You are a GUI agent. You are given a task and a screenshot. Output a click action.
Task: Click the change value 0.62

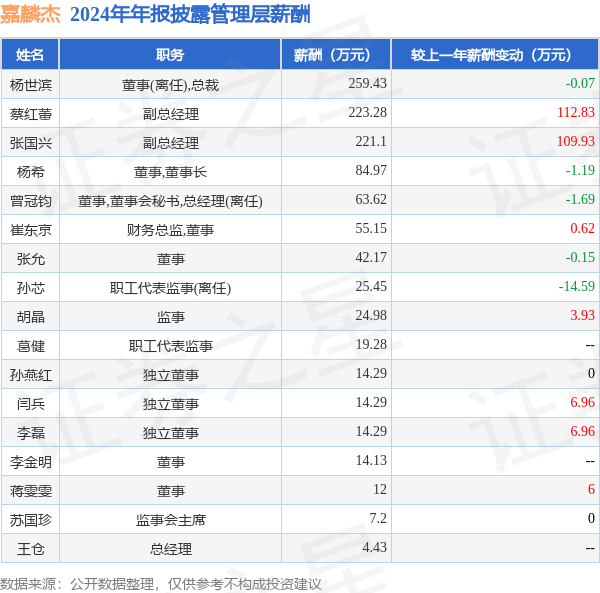point(582,228)
